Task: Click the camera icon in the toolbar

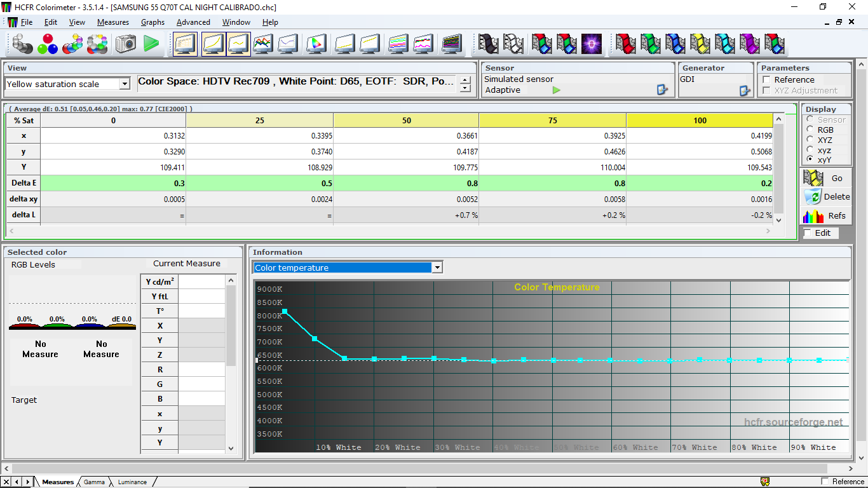Action: [126, 44]
